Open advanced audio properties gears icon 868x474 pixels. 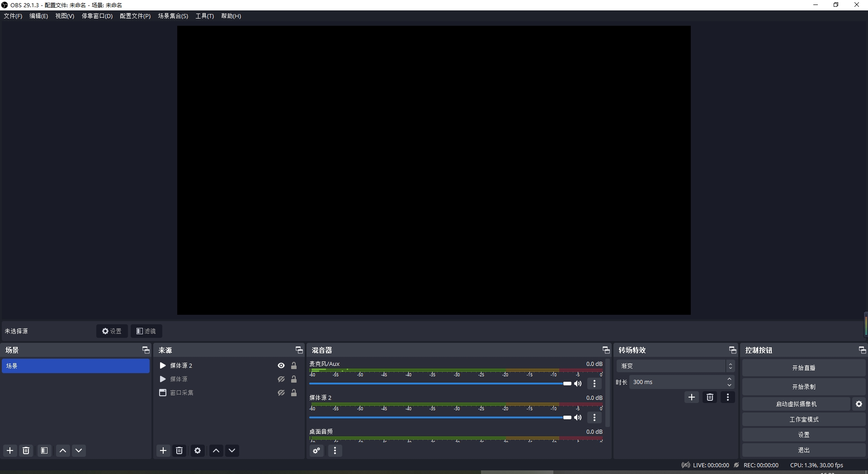(316, 450)
